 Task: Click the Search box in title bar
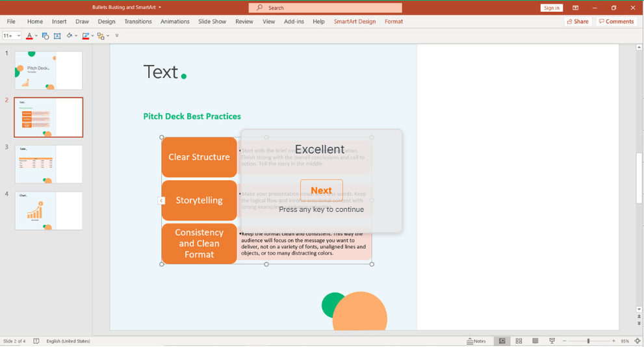(x=326, y=8)
